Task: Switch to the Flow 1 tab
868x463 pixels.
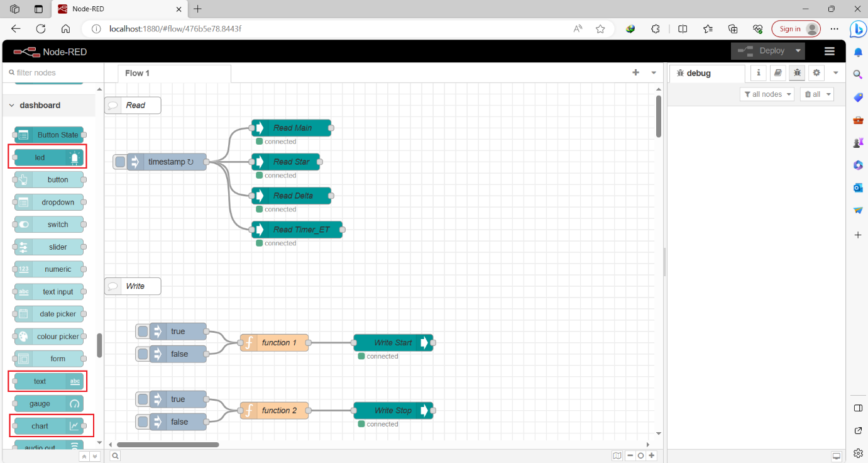Action: [137, 73]
